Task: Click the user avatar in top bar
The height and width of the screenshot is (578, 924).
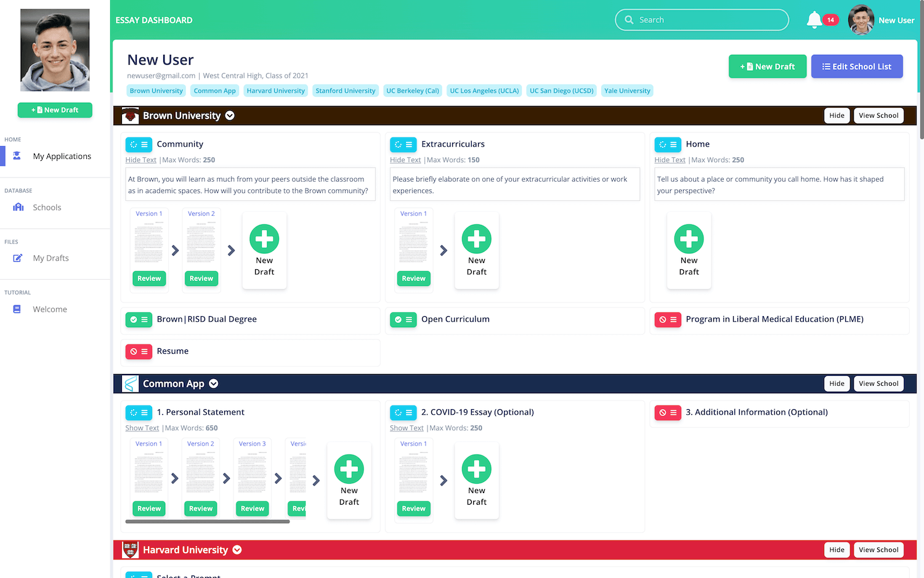Action: (x=861, y=20)
